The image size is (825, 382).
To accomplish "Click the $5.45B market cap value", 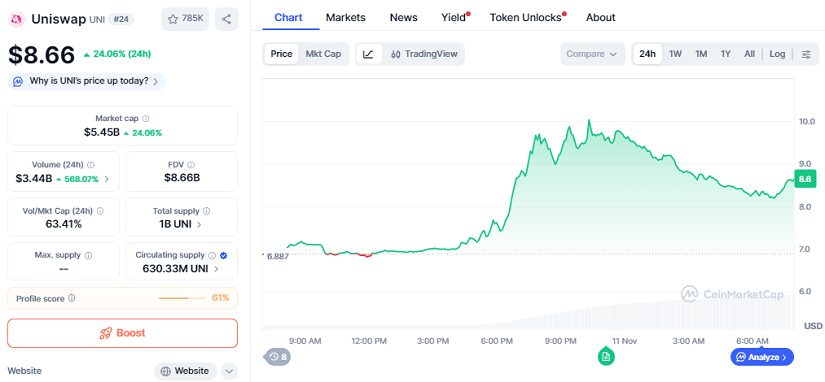I will coord(102,133).
